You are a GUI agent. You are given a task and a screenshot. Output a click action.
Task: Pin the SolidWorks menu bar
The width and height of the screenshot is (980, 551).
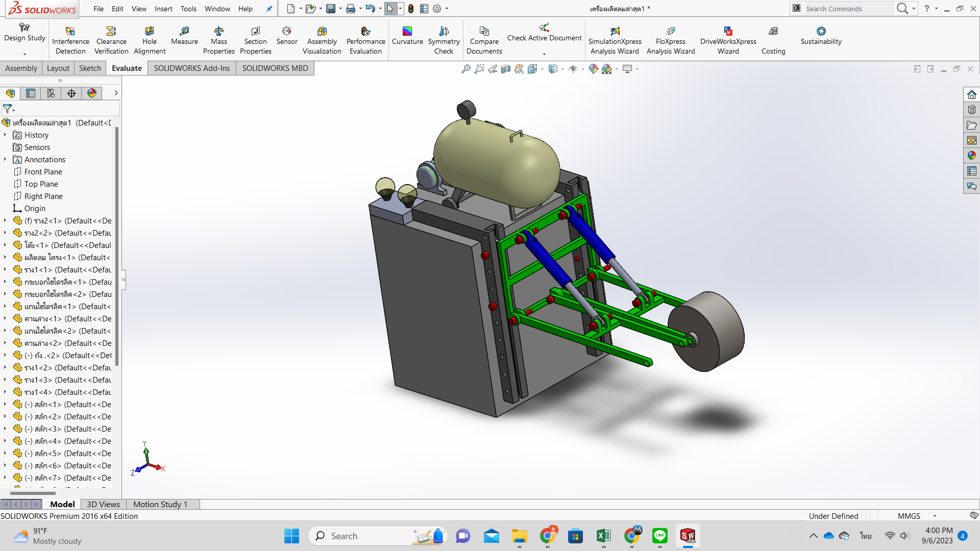269,9
